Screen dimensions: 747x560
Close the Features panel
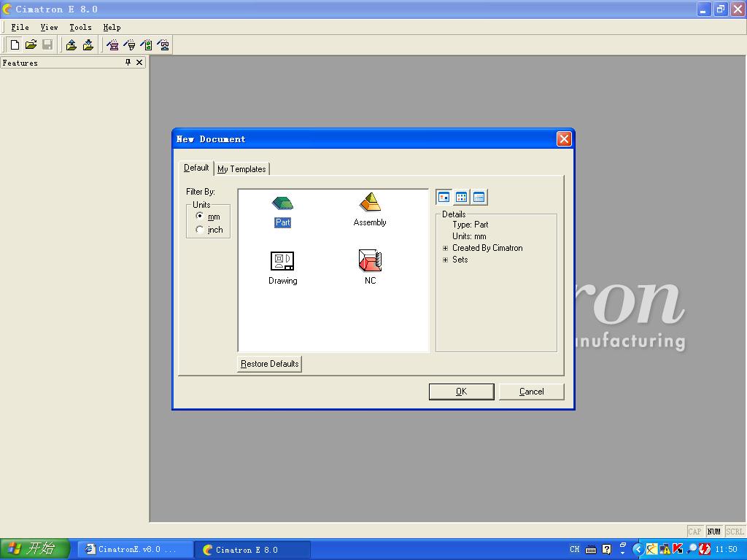[139, 63]
